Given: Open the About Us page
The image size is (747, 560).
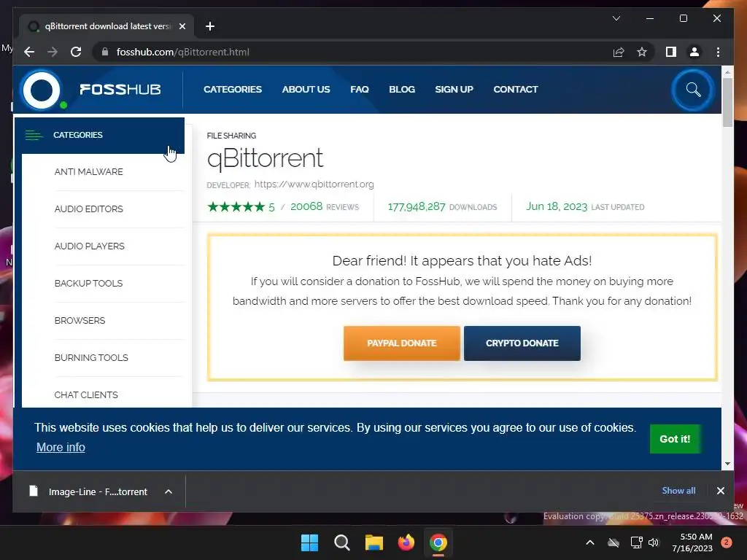Looking at the screenshot, I should coord(306,90).
